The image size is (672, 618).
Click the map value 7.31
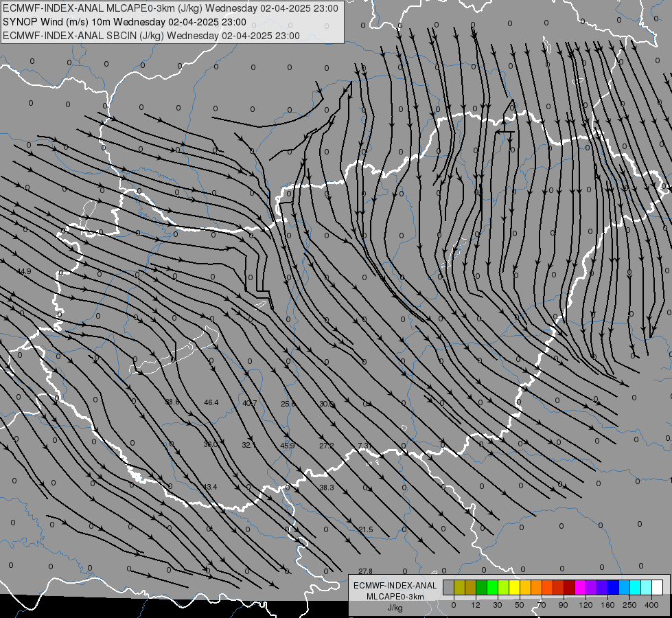click(x=364, y=446)
